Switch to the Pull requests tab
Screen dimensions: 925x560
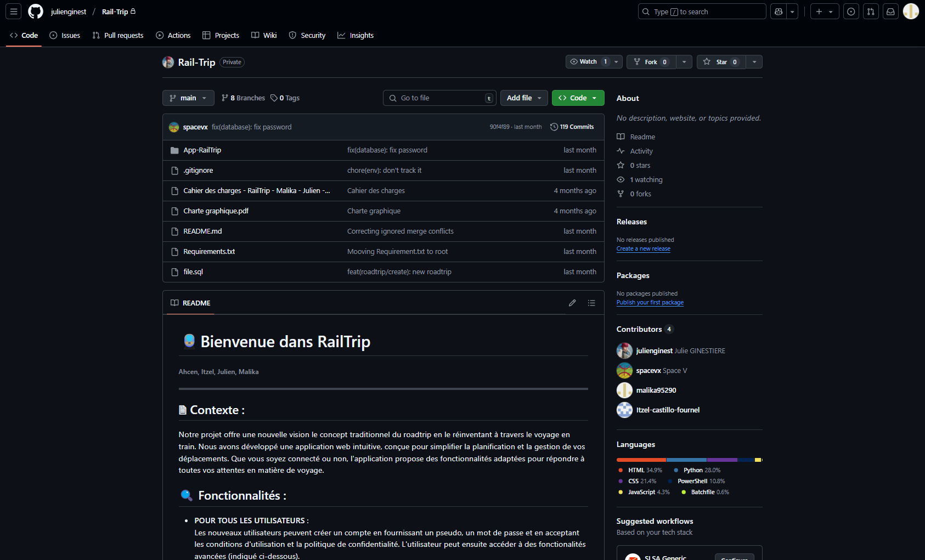coord(118,35)
